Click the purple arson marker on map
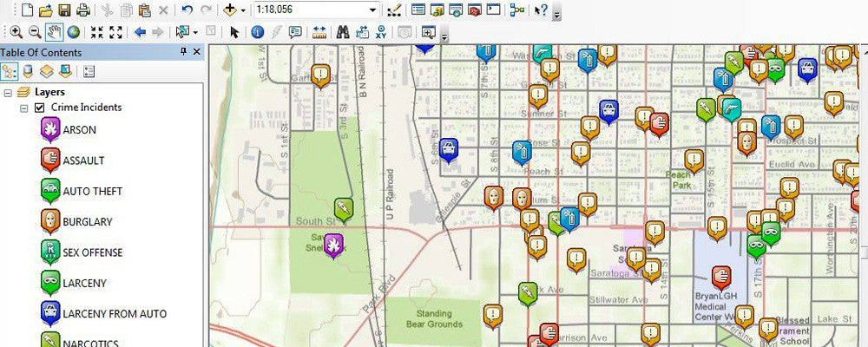Screen dimensions: 868x347 (333, 246)
